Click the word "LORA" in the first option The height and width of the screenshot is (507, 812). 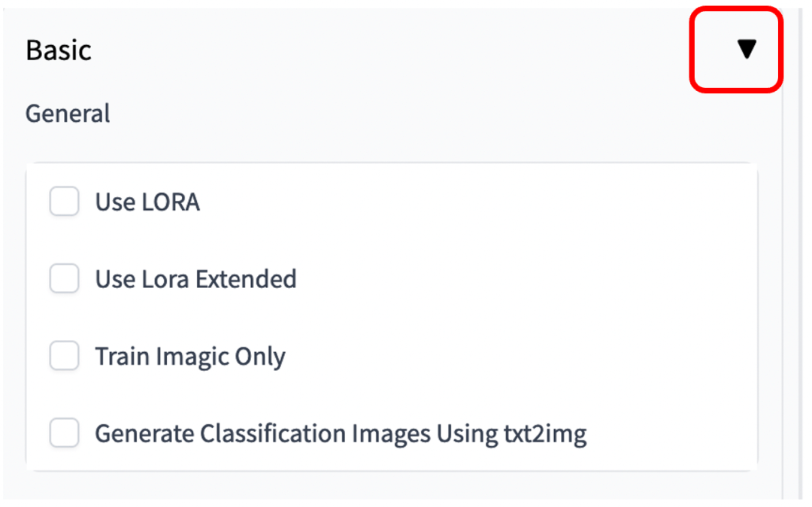point(174,202)
